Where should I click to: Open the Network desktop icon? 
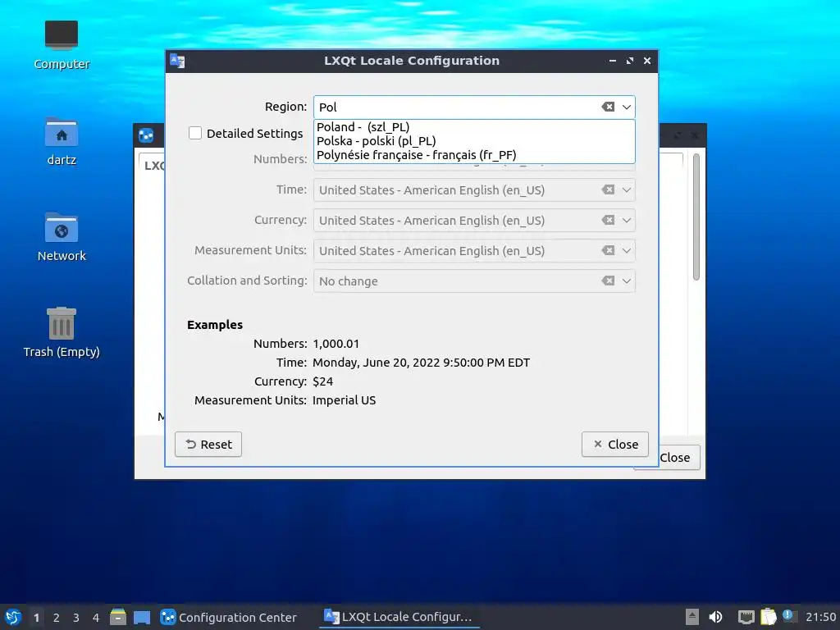click(61, 237)
